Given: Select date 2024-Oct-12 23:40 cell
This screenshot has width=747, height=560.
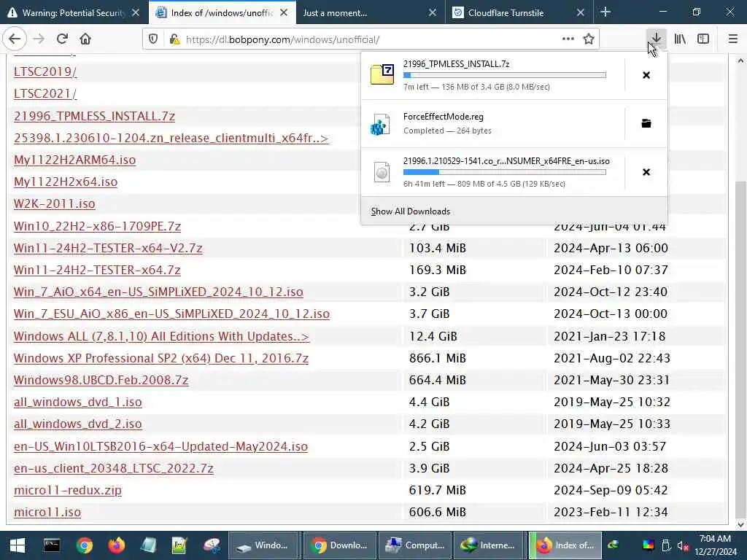Looking at the screenshot, I should 611,292.
